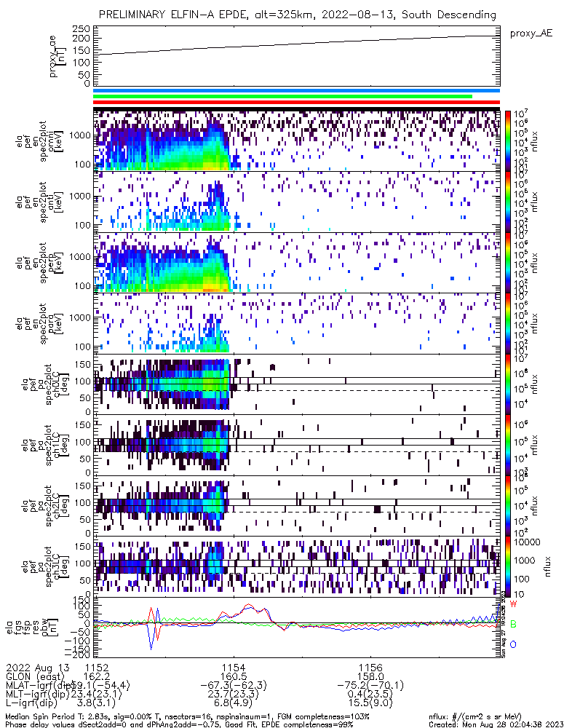Click the 'nflux' label beside ch3LC colorbar
Image resolution: width=564 pixels, height=728 pixels.
coord(547,566)
